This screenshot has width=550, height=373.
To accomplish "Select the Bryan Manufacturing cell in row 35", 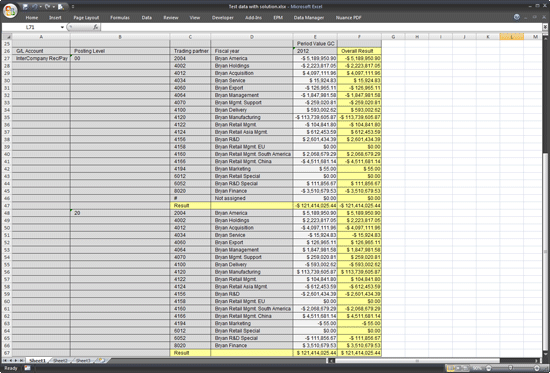I will (251, 117).
